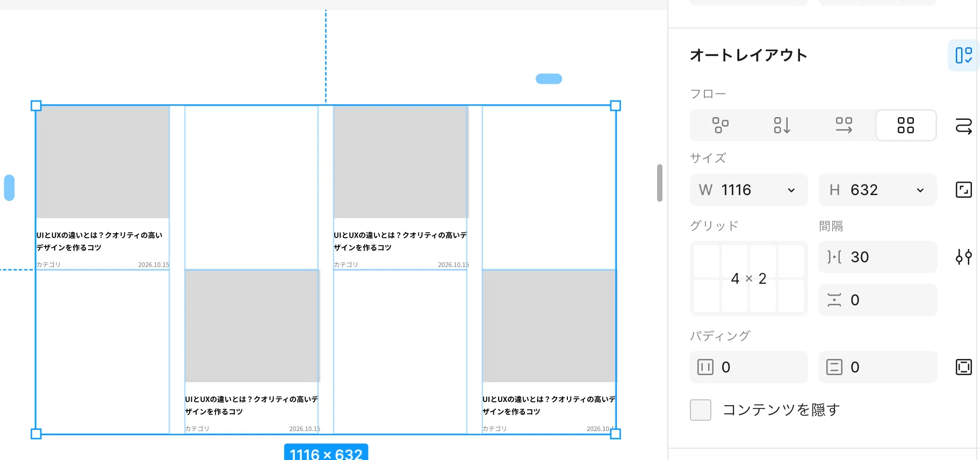Click the bottom-left selection handle of the frame
The height and width of the screenshot is (460, 980).
coord(36,434)
